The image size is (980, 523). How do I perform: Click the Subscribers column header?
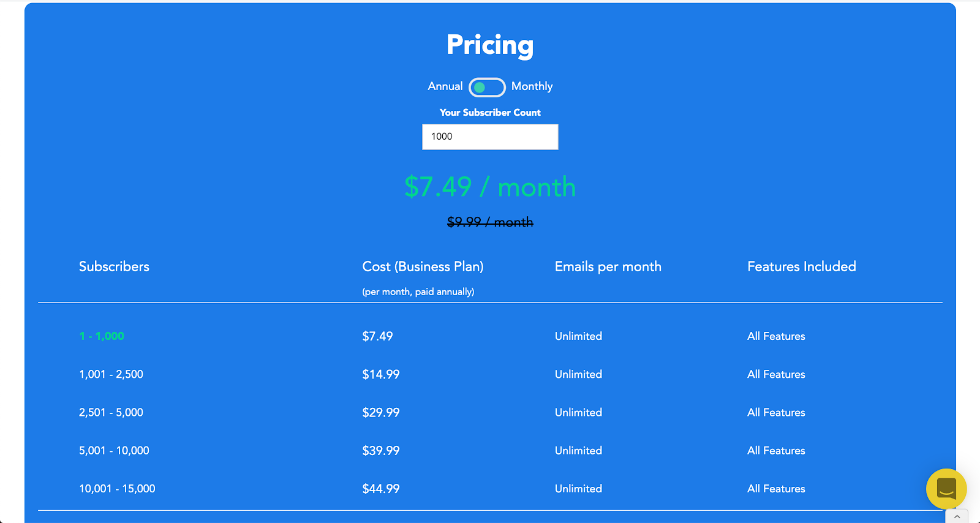point(114,266)
